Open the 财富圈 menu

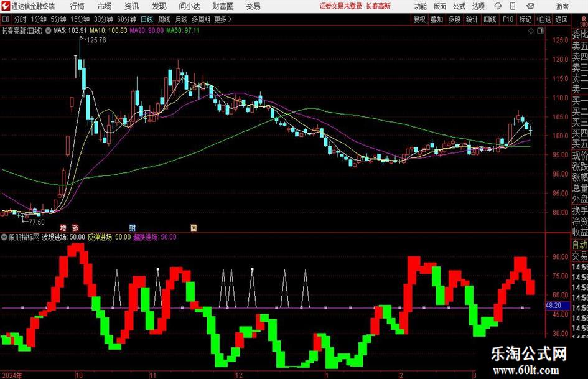pyautogui.click(x=223, y=6)
